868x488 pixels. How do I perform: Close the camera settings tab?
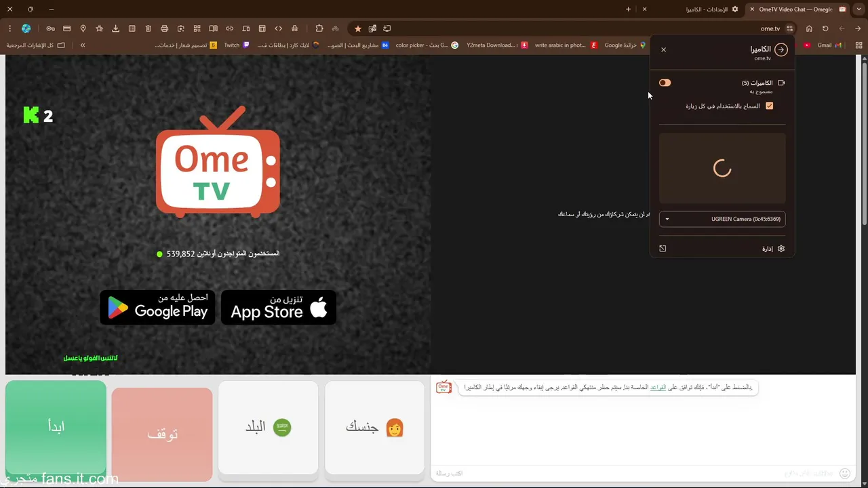pos(644,9)
